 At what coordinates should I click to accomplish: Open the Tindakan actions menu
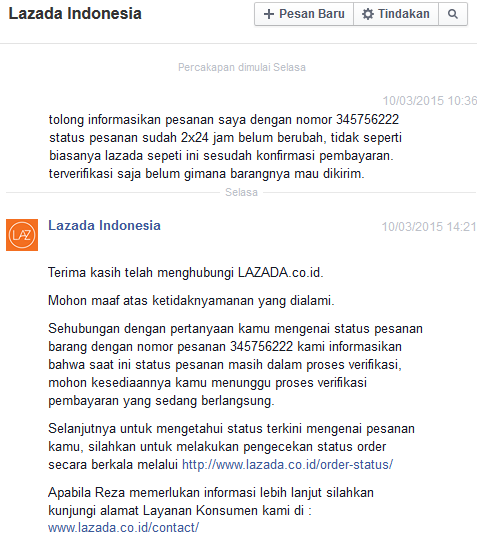(x=396, y=14)
